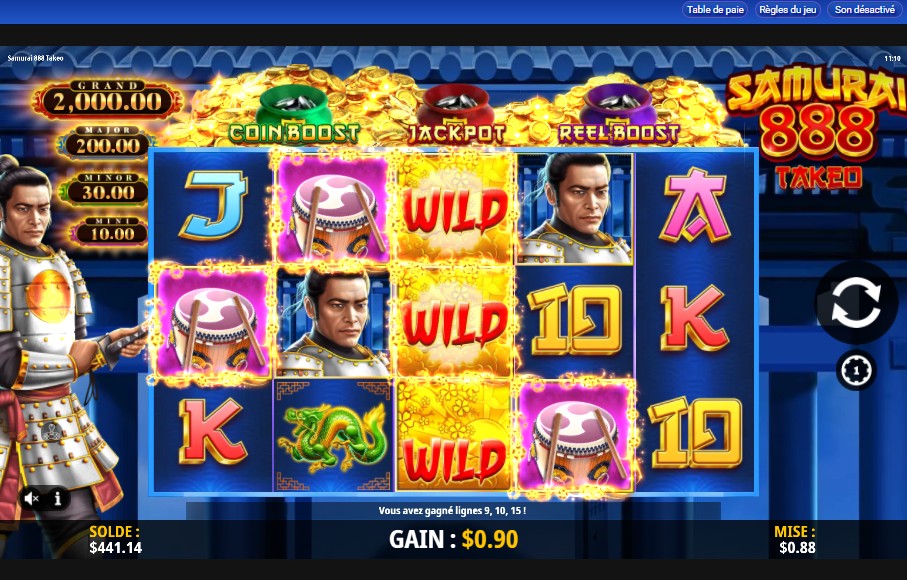This screenshot has height=580, width=907.
Task: Click the top WILD symbol on middle reel
Action: pos(455,208)
